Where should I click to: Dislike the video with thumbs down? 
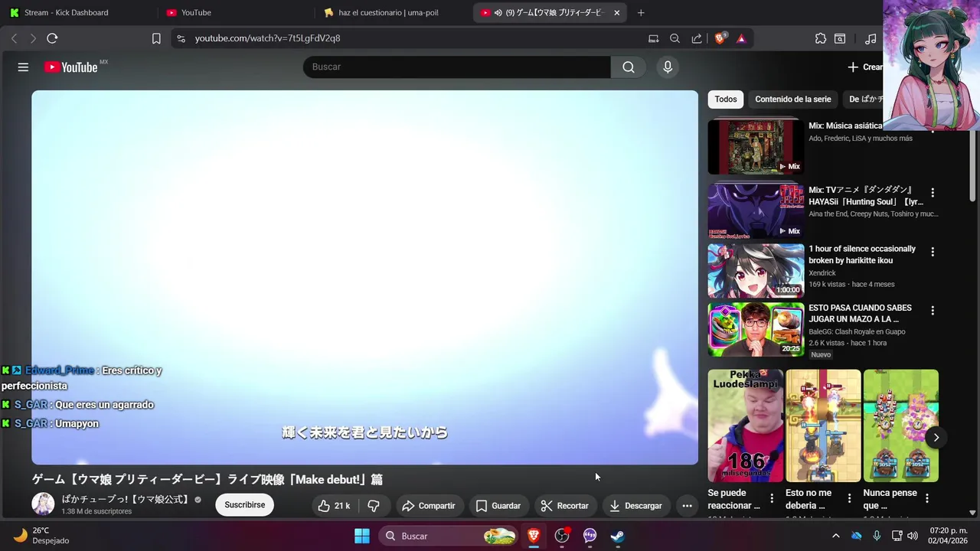(374, 506)
